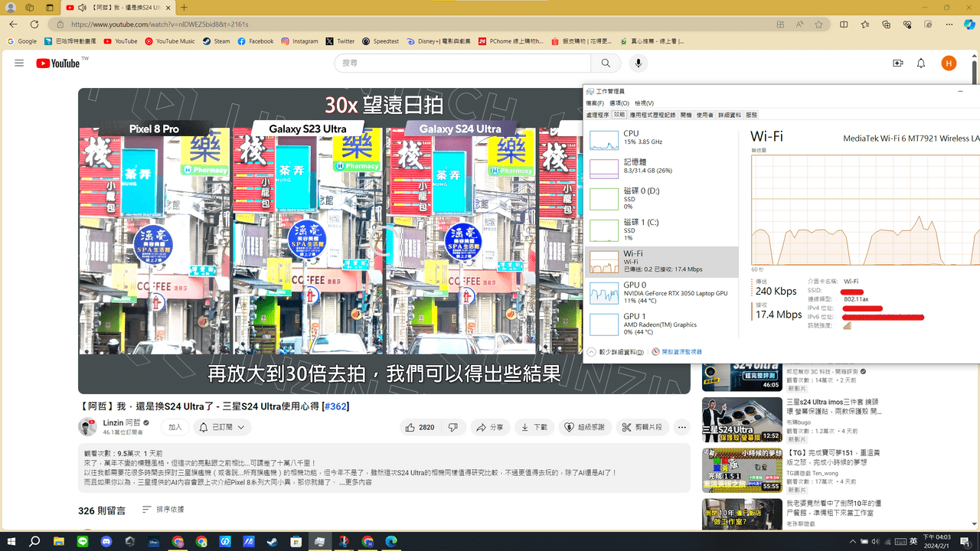The width and height of the screenshot is (980, 551).
Task: Dislike the video with thumbs-down
Action: [x=453, y=427]
